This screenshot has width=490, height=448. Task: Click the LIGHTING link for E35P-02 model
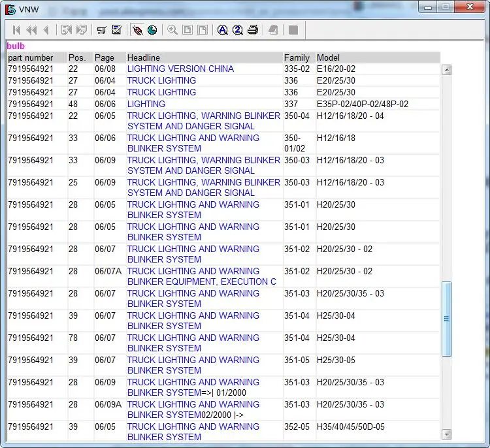point(146,104)
